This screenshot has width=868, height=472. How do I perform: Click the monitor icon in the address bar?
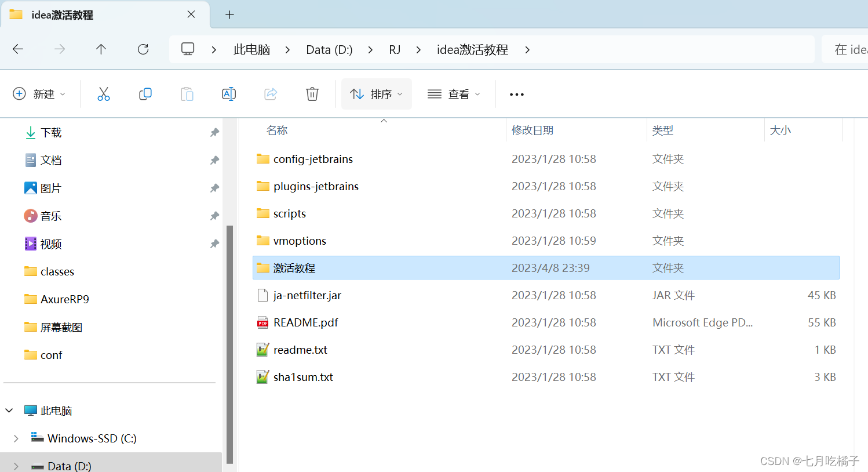tap(188, 49)
